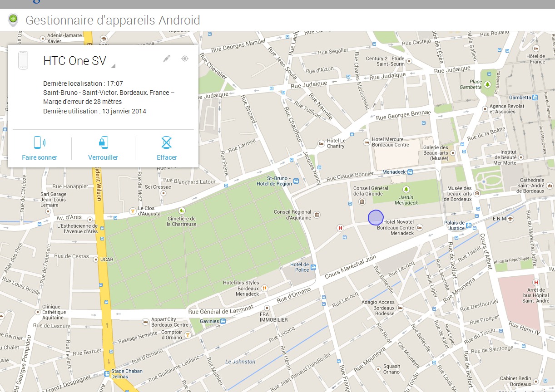Click the Conseil Général de la Gironde icon
Viewport: 555px width, 392px height.
tap(362, 201)
